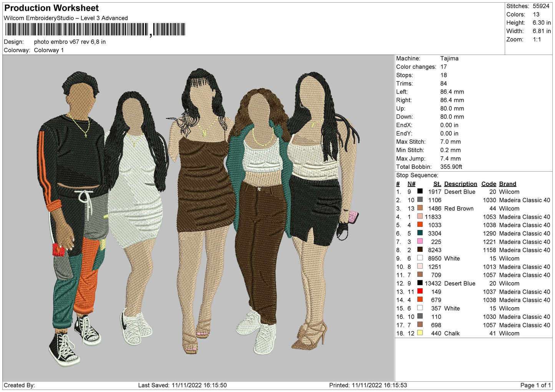
Task: Click the dark brown swatch beside 8243 stitches
Action: 420,250
